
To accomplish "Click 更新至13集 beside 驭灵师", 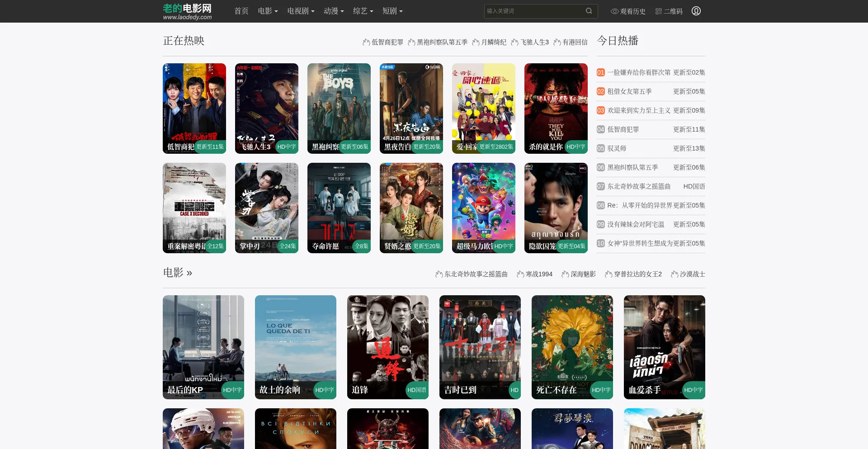I will click(x=689, y=148).
